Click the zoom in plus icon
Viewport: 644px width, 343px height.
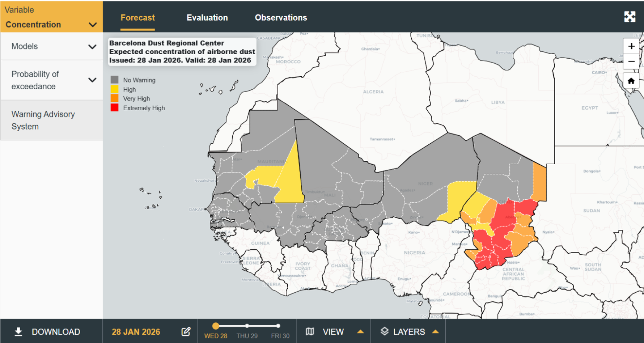pos(631,46)
